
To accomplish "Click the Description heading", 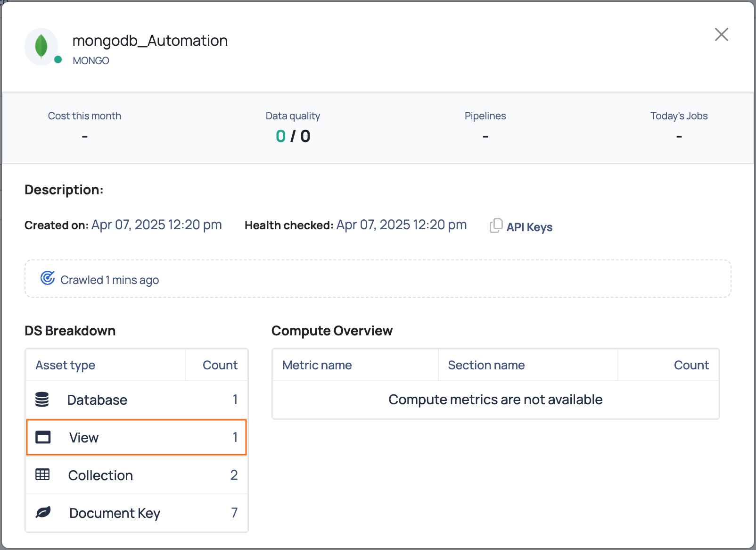I will click(64, 190).
